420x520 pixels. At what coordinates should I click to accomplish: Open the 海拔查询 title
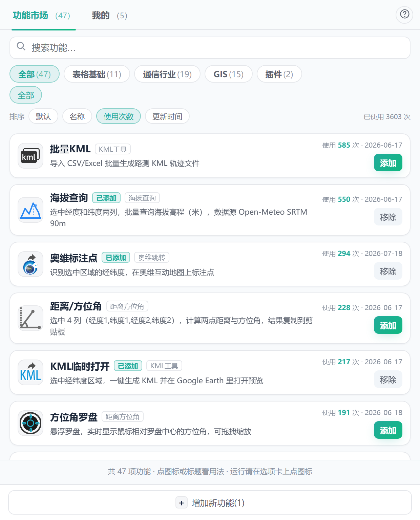click(69, 198)
